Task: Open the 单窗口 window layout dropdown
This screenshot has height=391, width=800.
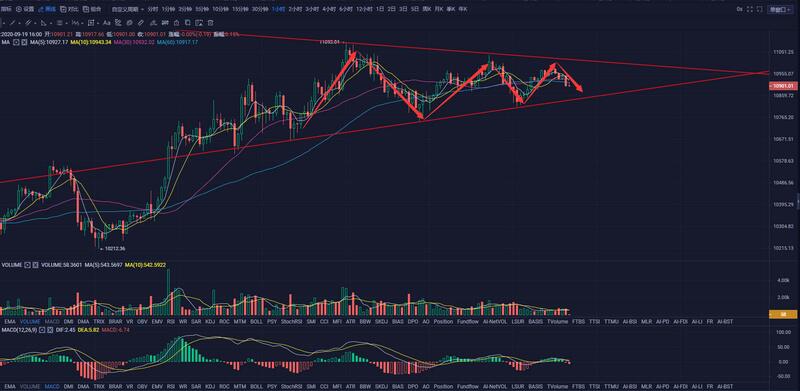Action: click(781, 9)
